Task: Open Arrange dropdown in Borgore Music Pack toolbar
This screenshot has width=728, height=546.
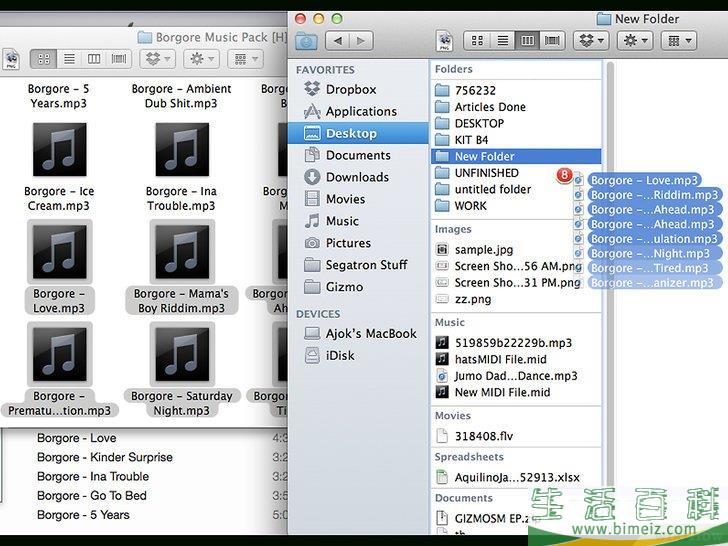Action: (245, 59)
